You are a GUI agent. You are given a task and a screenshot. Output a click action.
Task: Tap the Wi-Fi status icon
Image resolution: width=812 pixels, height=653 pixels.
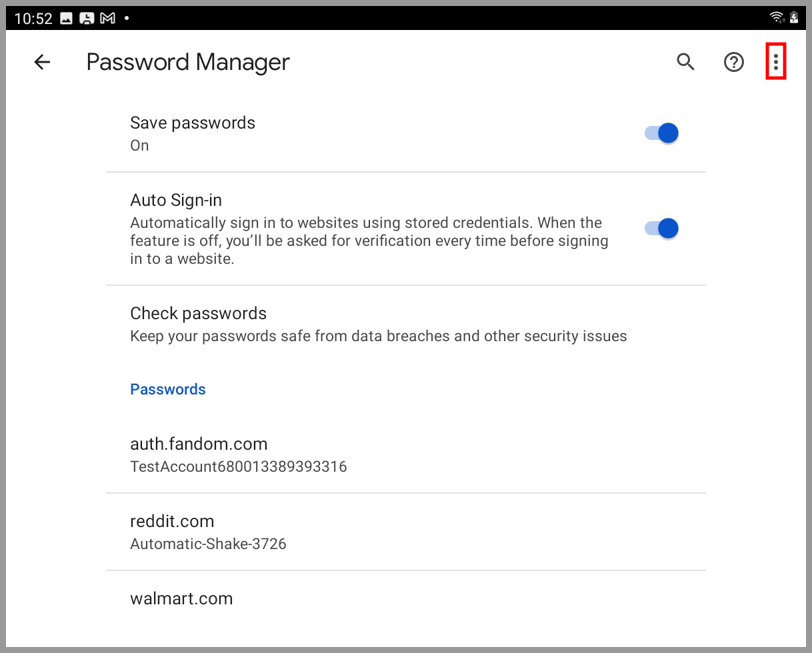(x=776, y=18)
